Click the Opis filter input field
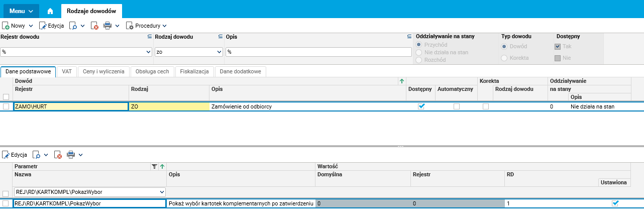The height and width of the screenshot is (223, 644). point(318,52)
